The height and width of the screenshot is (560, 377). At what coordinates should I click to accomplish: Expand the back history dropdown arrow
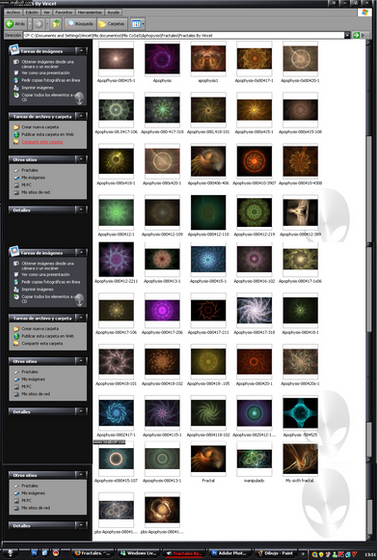click(30, 24)
